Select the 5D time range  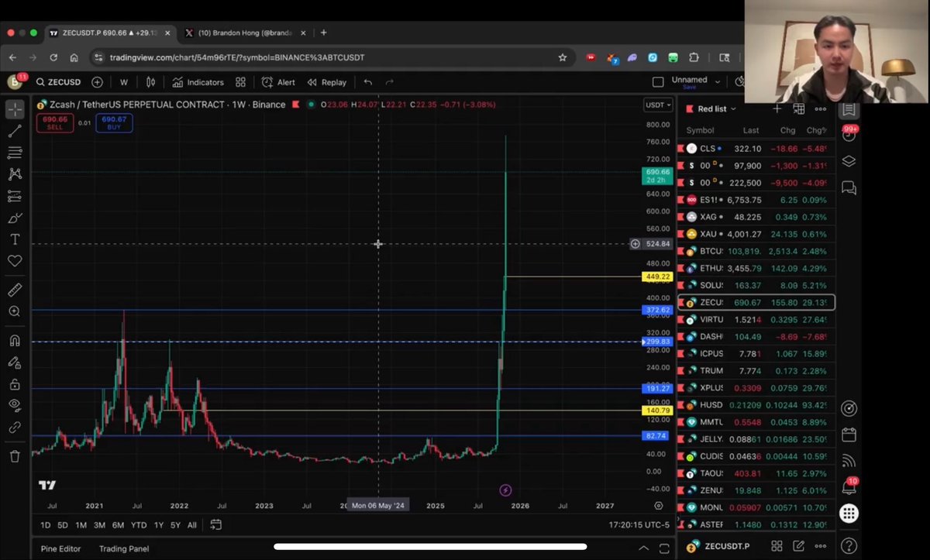[63, 525]
